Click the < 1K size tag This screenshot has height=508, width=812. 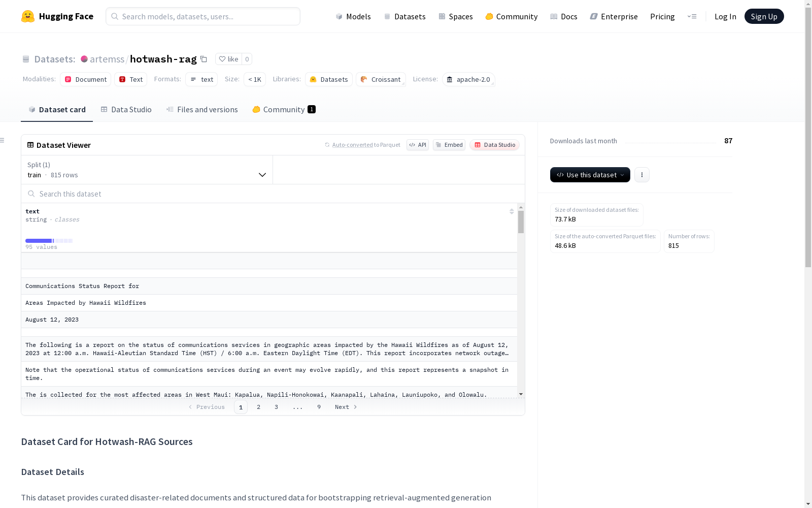point(255,79)
